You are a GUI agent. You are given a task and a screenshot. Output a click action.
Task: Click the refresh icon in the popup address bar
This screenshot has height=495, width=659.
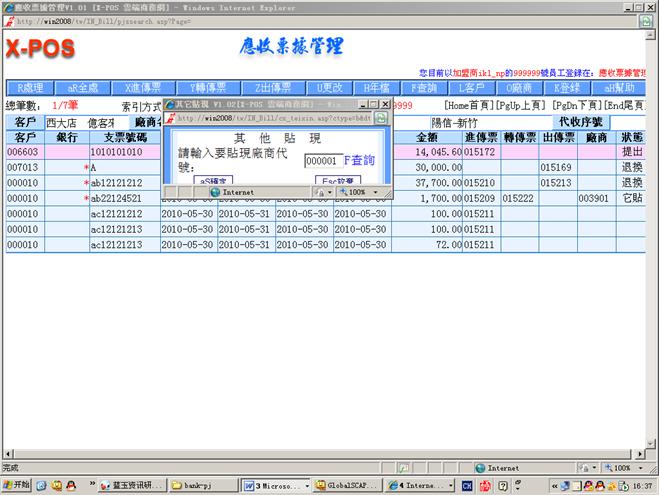(381, 118)
